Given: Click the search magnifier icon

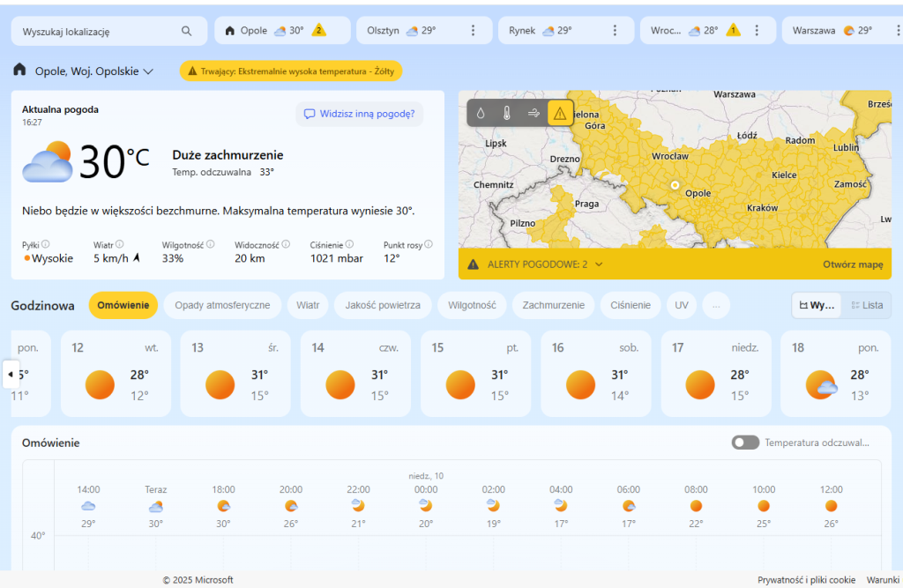Looking at the screenshot, I should point(186,31).
